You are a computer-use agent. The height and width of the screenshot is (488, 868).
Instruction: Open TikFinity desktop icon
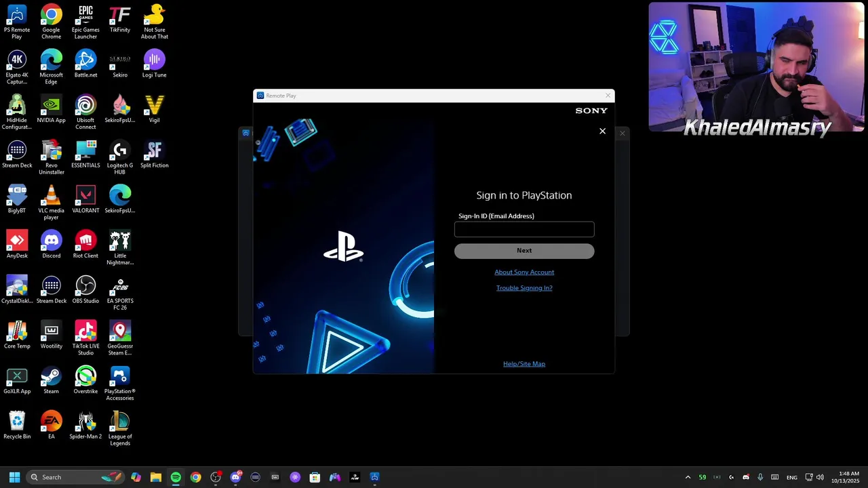[x=120, y=19]
